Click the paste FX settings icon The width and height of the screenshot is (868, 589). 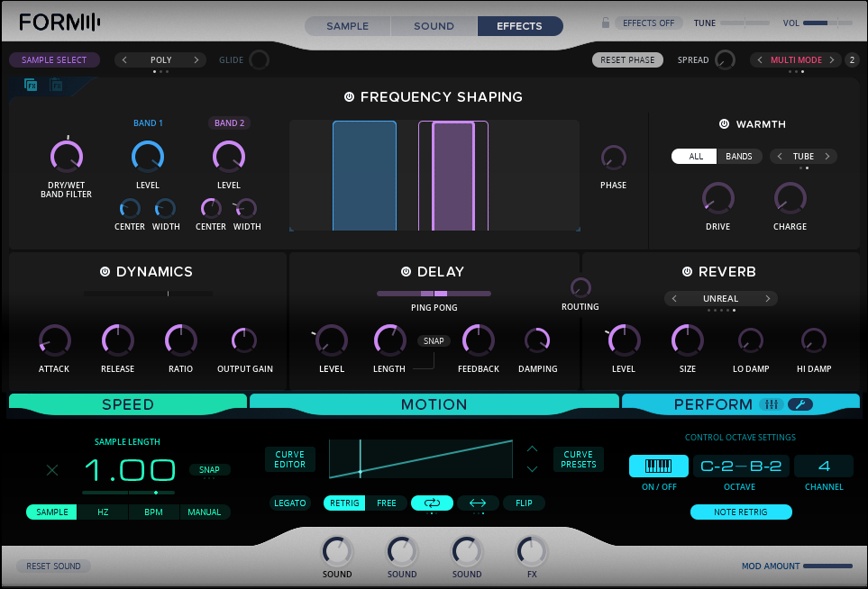56,85
